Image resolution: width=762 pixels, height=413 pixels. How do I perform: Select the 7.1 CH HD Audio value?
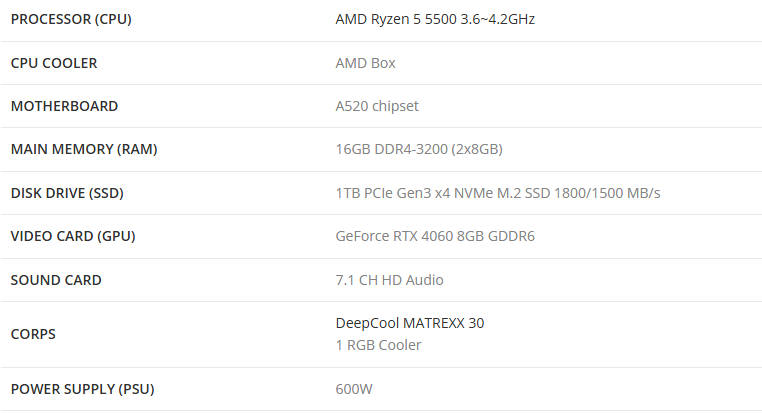[389, 280]
